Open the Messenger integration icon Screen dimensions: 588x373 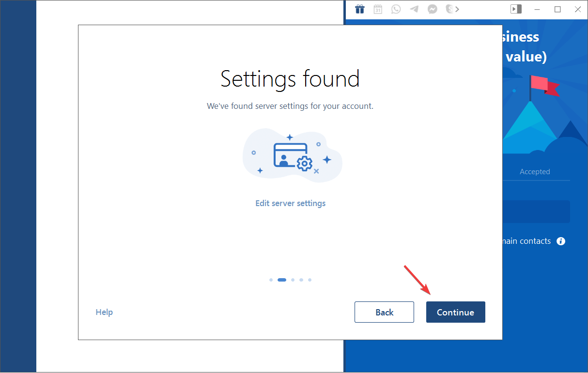[433, 9]
